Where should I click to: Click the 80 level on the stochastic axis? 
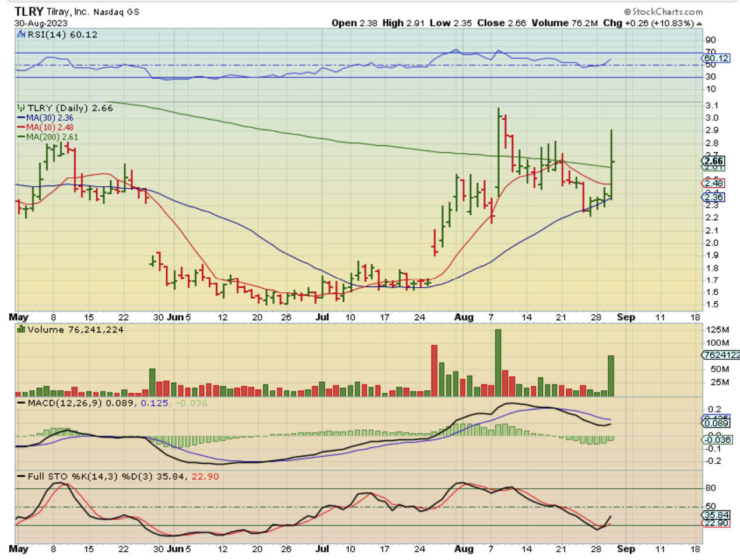click(711, 488)
